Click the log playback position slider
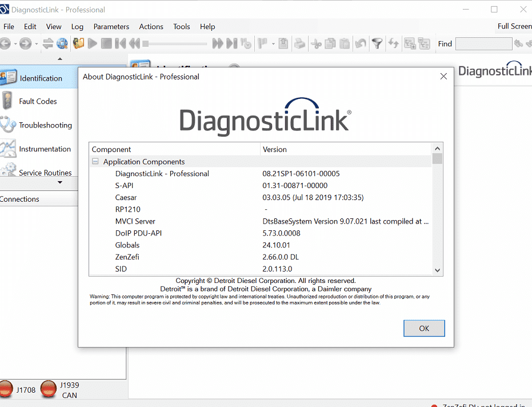 (x=175, y=43)
